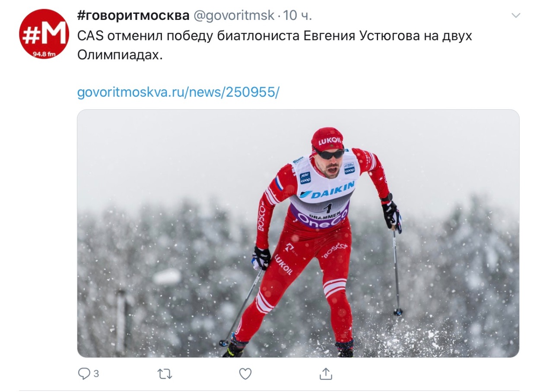The height and width of the screenshot is (392, 553).
Task: Expand the tweet options chevron
Action: 516,16
